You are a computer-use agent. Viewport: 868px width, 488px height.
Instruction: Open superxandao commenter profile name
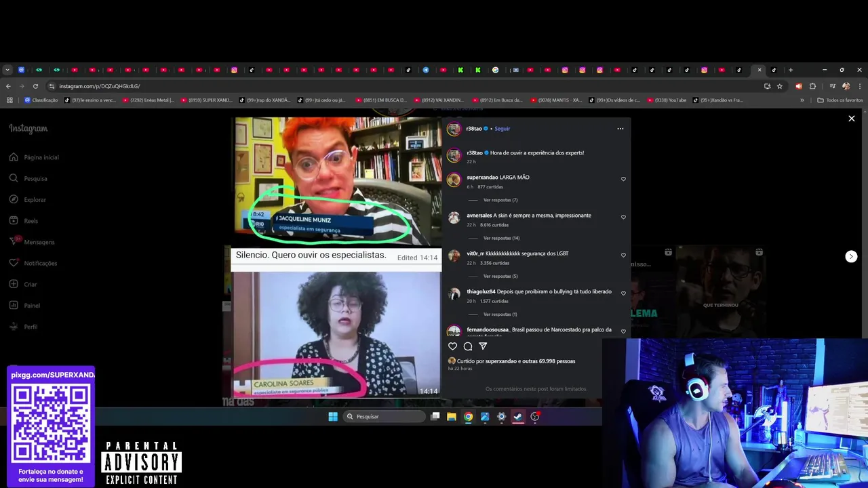(482, 178)
